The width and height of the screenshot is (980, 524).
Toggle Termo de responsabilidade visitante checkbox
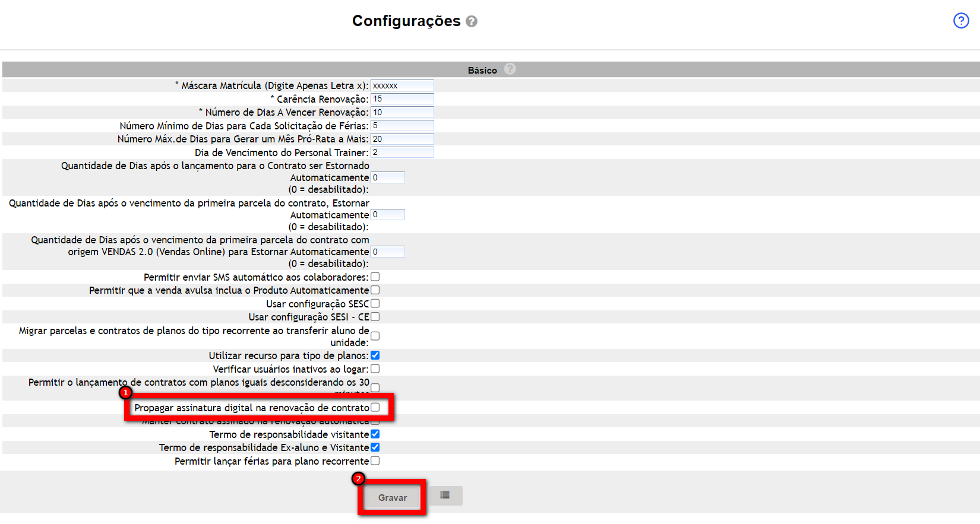coord(375,434)
